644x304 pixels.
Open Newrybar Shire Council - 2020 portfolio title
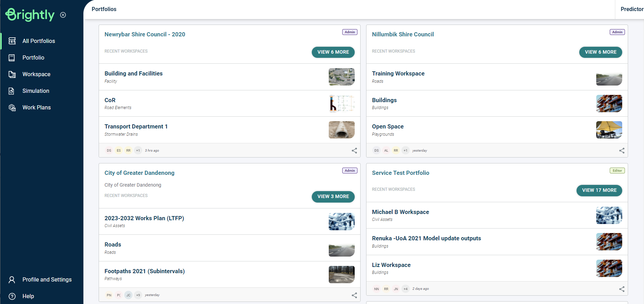point(145,34)
